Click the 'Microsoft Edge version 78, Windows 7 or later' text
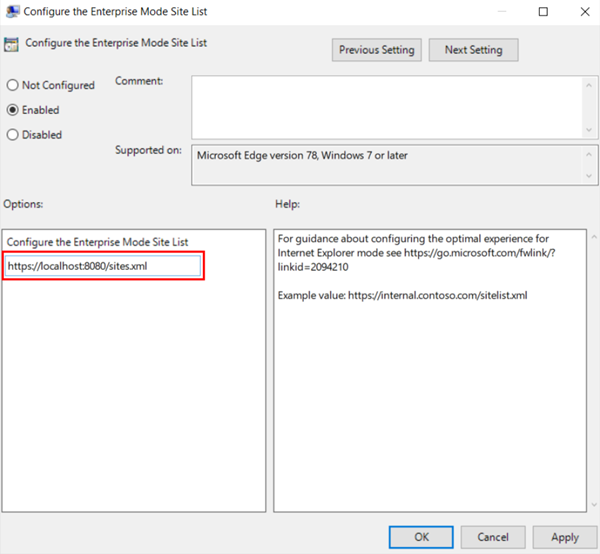600x554 pixels. (x=302, y=155)
